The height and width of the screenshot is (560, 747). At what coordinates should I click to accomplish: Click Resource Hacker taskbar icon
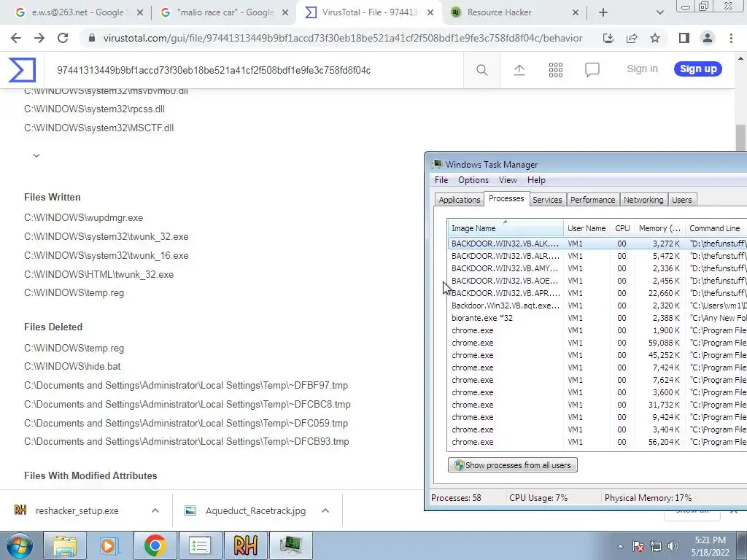[x=245, y=545]
